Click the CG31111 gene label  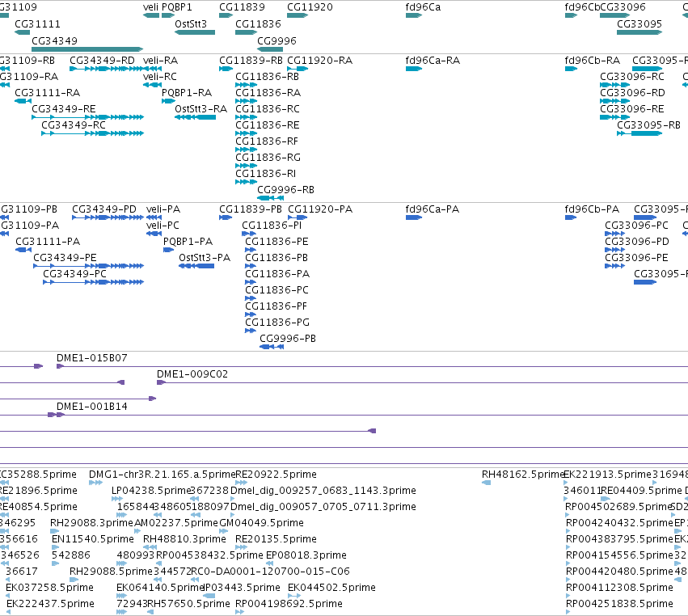(x=37, y=24)
